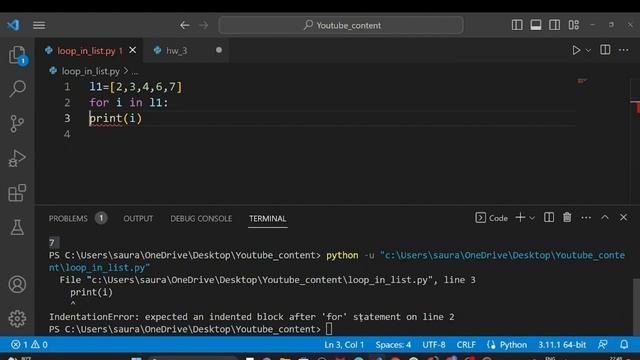This screenshot has width=640, height=360.
Task: Toggle the secondary side bar layout
Action: [554, 25]
